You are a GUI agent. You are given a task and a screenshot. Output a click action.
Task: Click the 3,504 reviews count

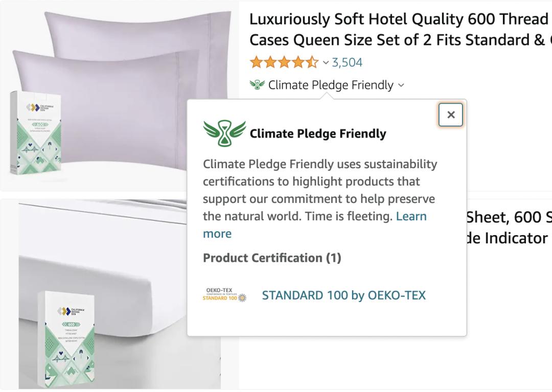348,62
